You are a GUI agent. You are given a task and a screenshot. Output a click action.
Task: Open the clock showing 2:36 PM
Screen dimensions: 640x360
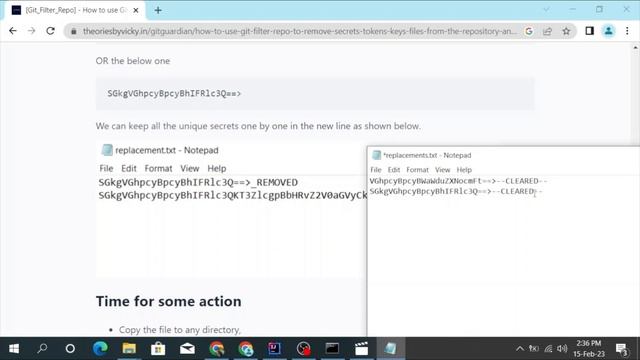(589, 349)
